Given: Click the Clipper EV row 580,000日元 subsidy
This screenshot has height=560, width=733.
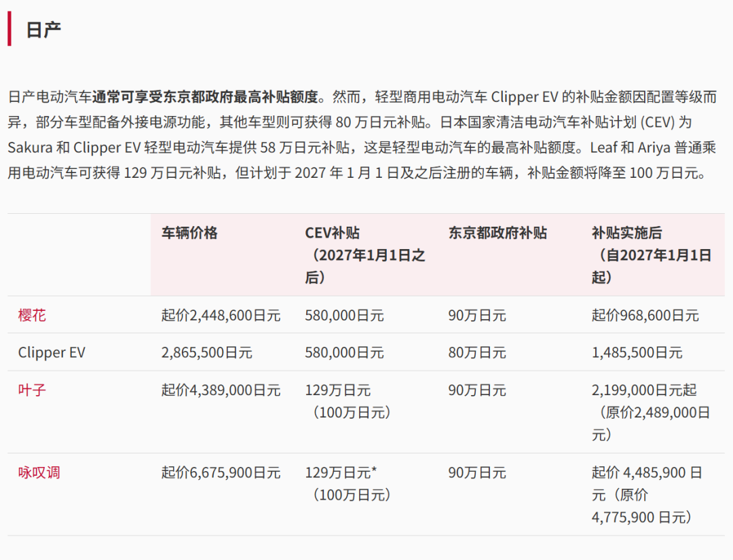Looking at the screenshot, I should (x=344, y=352).
